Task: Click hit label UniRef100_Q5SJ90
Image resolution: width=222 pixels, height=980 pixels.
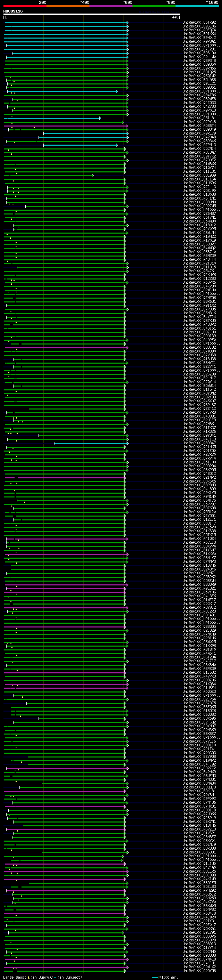Action: [x=199, y=191]
